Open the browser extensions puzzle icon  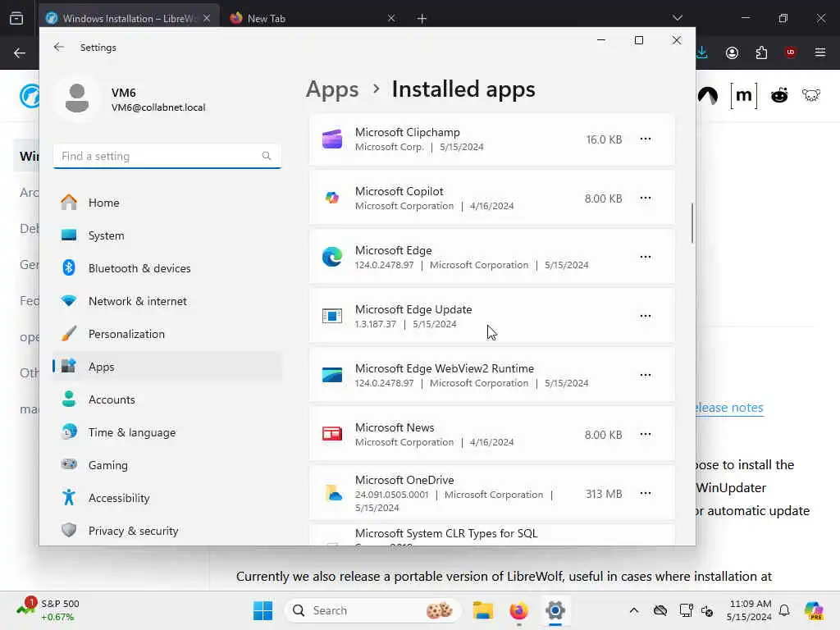coord(761,52)
